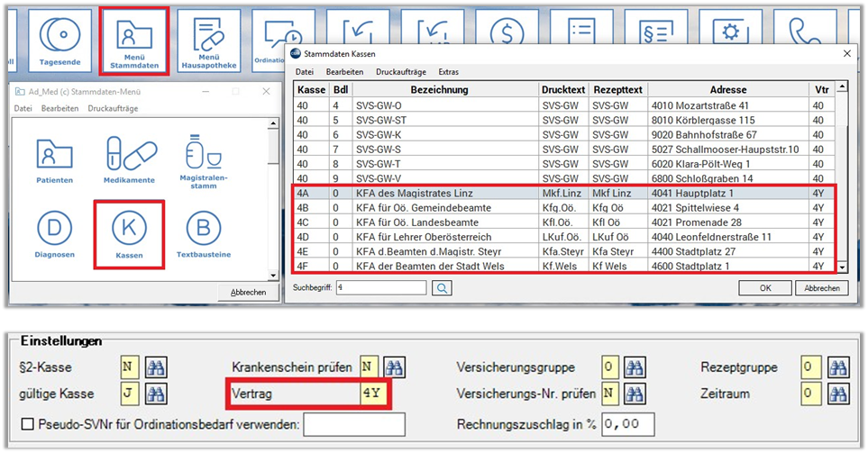
Task: Open lookup binoculars for Versicherungsgruppe
Action: (634, 367)
